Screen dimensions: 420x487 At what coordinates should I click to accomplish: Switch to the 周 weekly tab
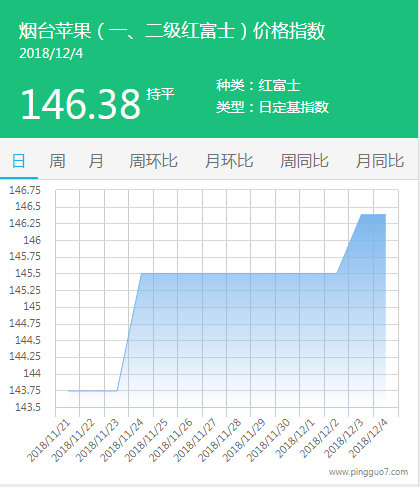[57, 161]
